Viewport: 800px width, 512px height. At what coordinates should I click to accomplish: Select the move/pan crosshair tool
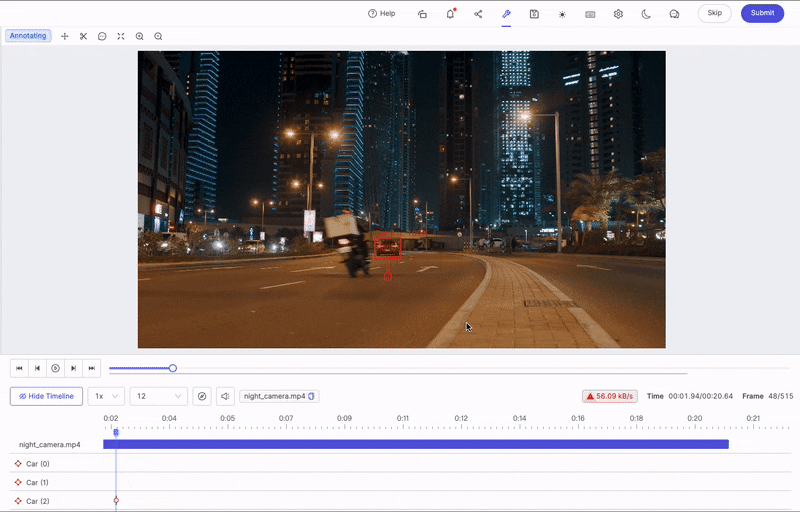pos(65,36)
